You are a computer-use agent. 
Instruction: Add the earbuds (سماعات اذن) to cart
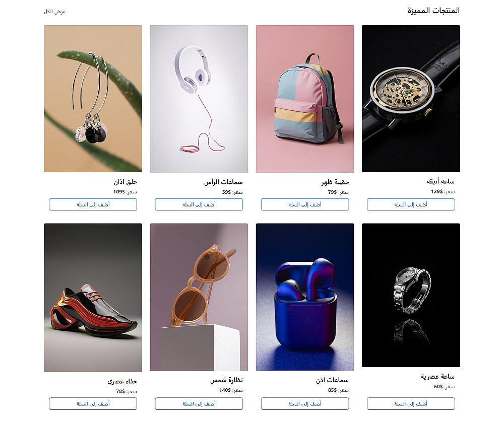[305, 404]
